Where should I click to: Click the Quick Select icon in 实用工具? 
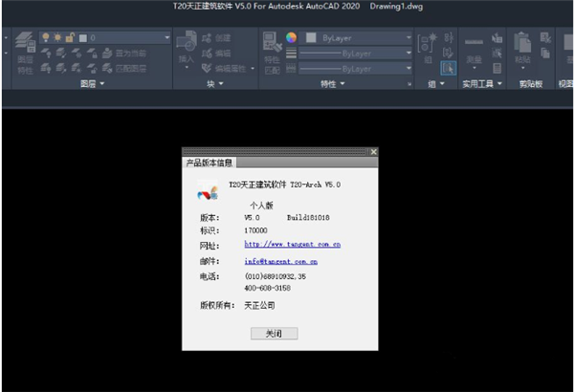pyautogui.click(x=497, y=37)
